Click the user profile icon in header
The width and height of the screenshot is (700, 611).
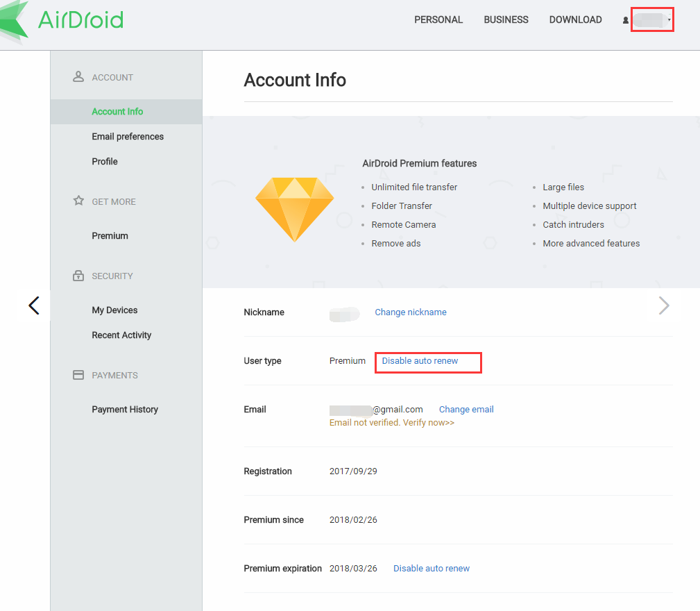pos(626,20)
